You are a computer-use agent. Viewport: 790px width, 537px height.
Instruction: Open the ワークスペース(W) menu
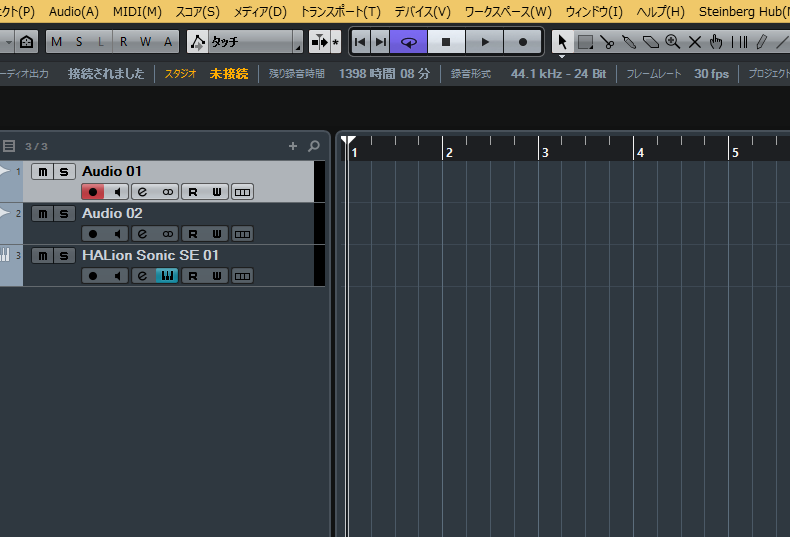pyautogui.click(x=508, y=11)
